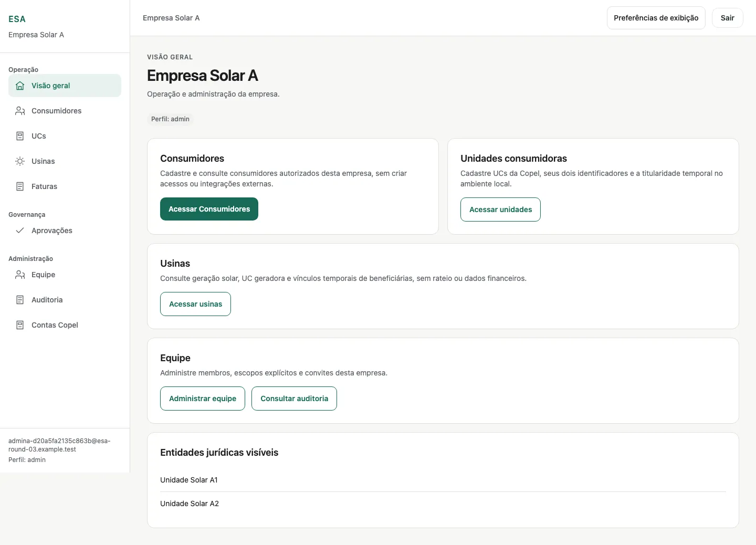Click the Unidades consumidoras card title
The width and height of the screenshot is (756, 545).
[513, 159]
